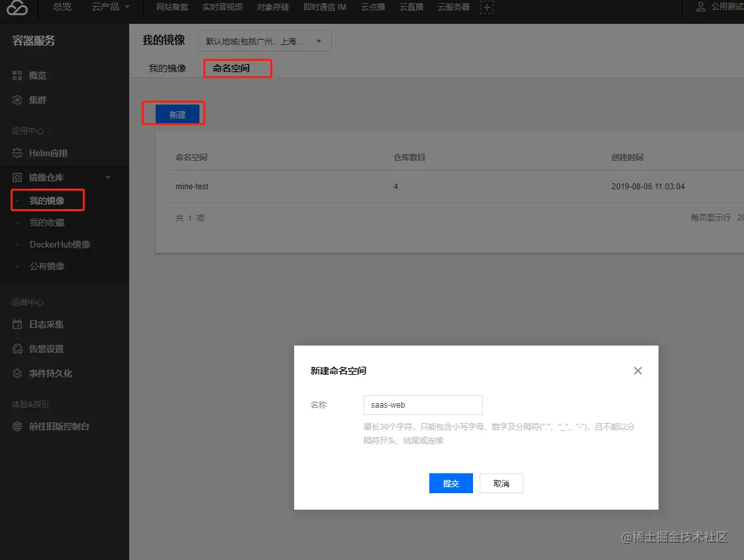Screen dimensions: 744x560
Task: Collapse the 镜像仓库 sidebar section arrow
Action: coord(108,177)
